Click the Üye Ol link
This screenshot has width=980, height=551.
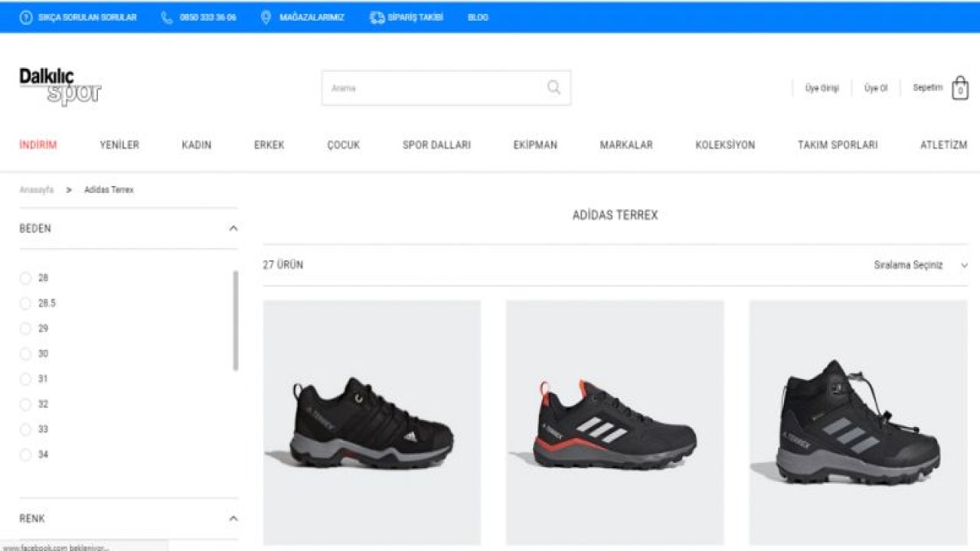[875, 88]
